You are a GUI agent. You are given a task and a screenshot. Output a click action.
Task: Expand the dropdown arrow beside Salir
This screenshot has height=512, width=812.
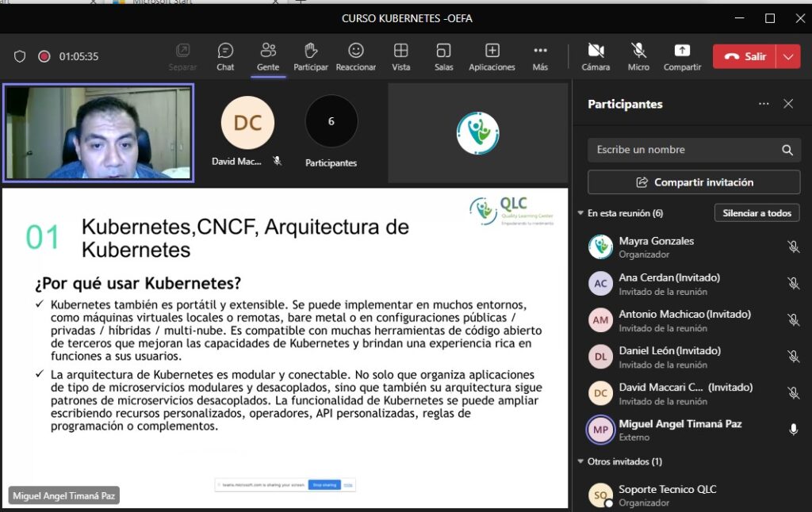pos(787,56)
